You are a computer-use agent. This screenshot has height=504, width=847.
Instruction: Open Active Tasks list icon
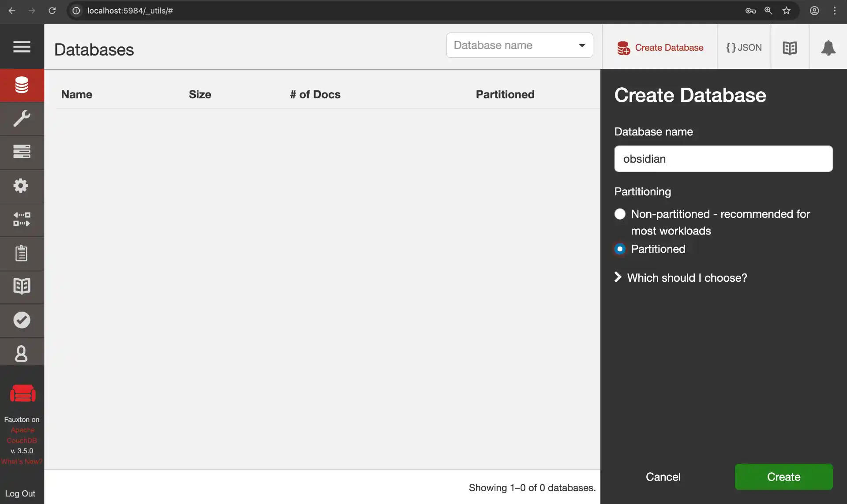pos(22,152)
